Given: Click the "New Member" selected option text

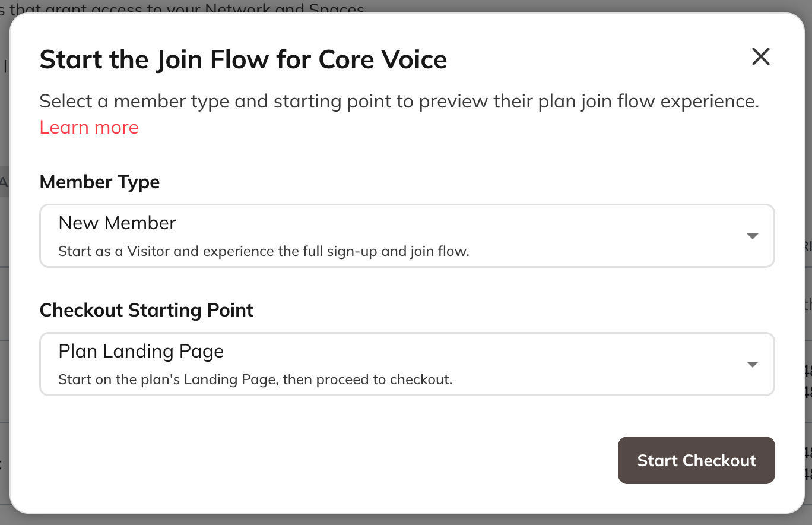Looking at the screenshot, I should pyautogui.click(x=117, y=223).
